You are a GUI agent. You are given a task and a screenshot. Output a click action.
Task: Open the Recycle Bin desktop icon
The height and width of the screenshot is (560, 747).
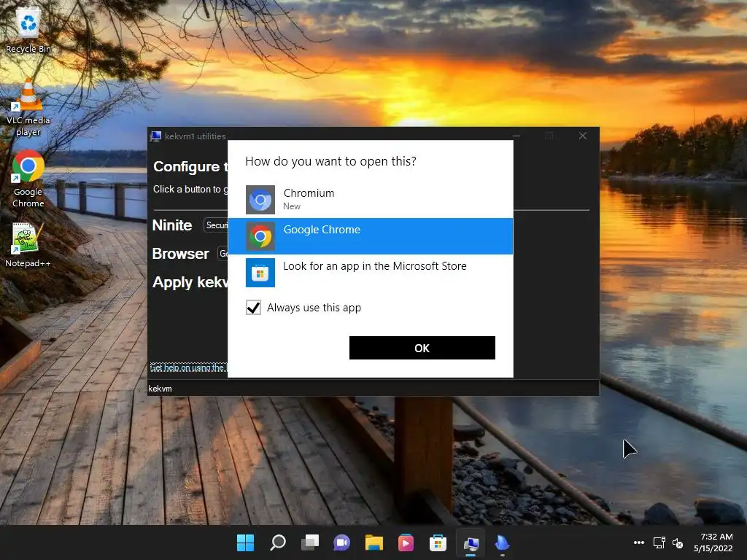point(28,29)
